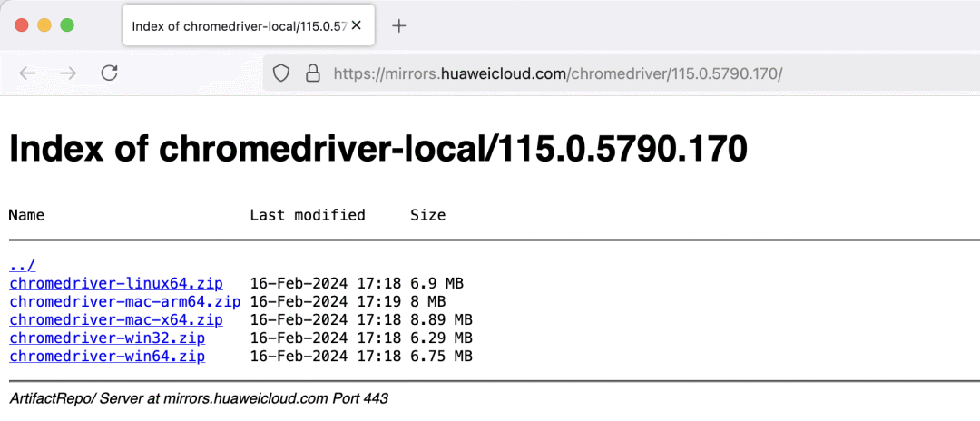Image resolution: width=980 pixels, height=421 pixels.
Task: Click the Size column header
Action: click(x=428, y=216)
